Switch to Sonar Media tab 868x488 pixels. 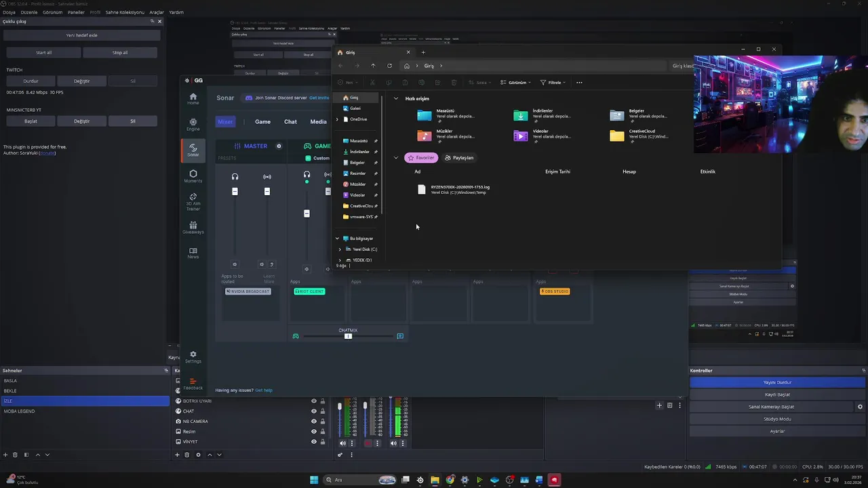[319, 122]
